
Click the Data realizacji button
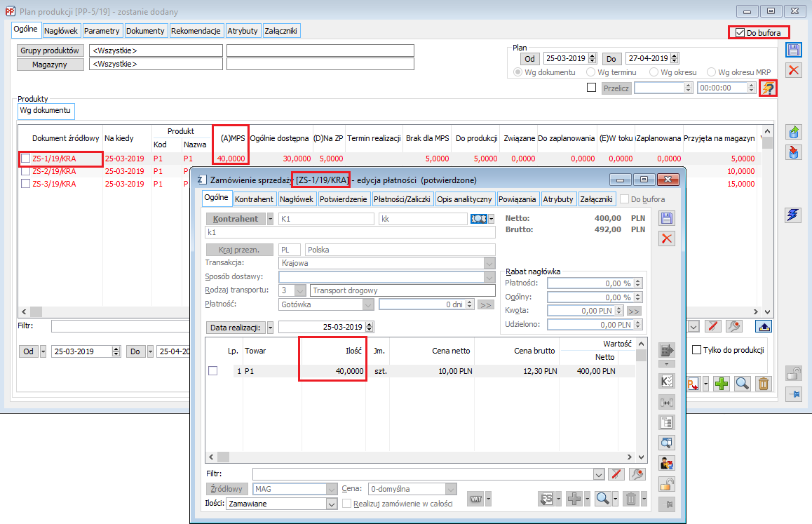pos(235,328)
